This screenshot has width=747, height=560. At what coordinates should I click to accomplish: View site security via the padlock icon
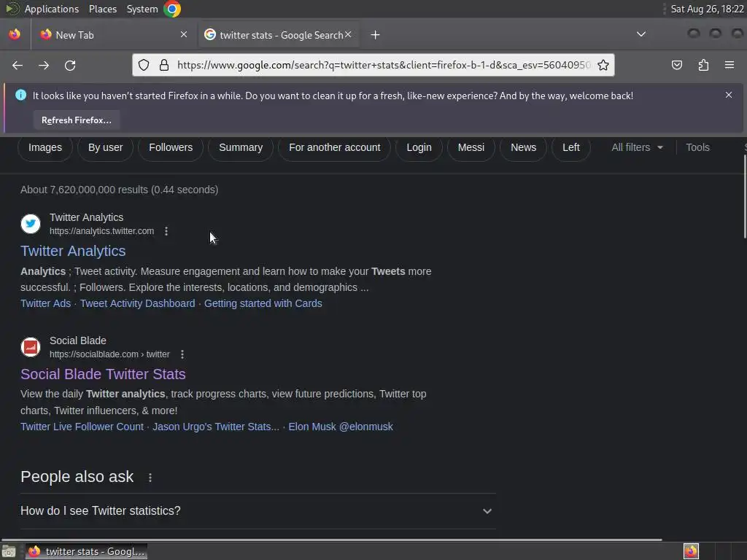pos(164,65)
